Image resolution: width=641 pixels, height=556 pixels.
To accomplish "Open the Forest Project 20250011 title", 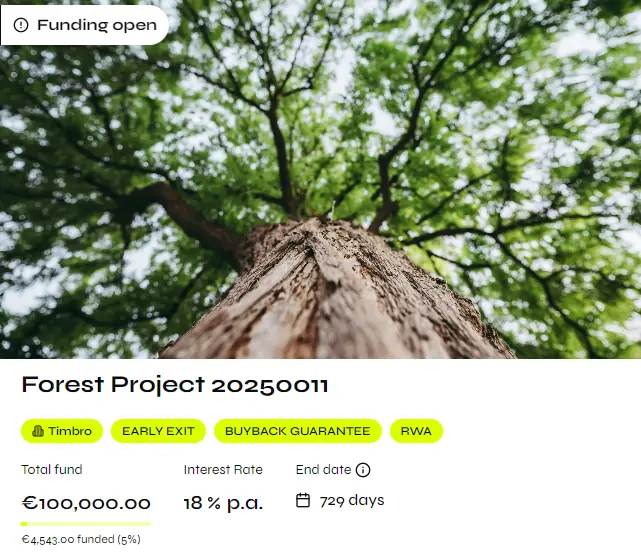I will (x=175, y=384).
